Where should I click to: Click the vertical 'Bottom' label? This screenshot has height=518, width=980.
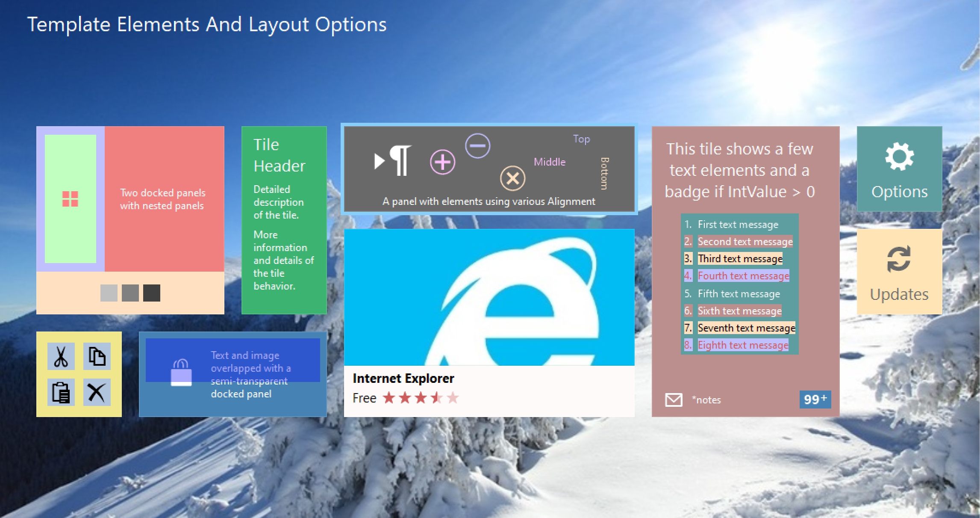[x=604, y=173]
